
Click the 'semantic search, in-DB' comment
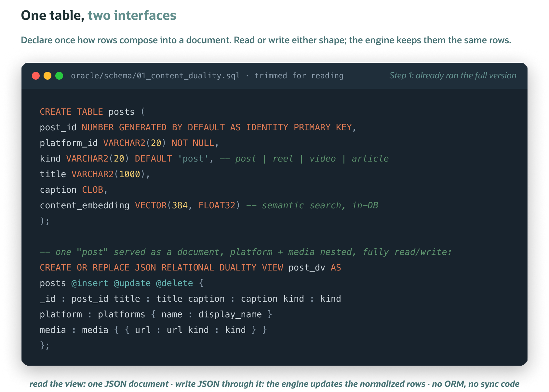pyautogui.click(x=320, y=205)
